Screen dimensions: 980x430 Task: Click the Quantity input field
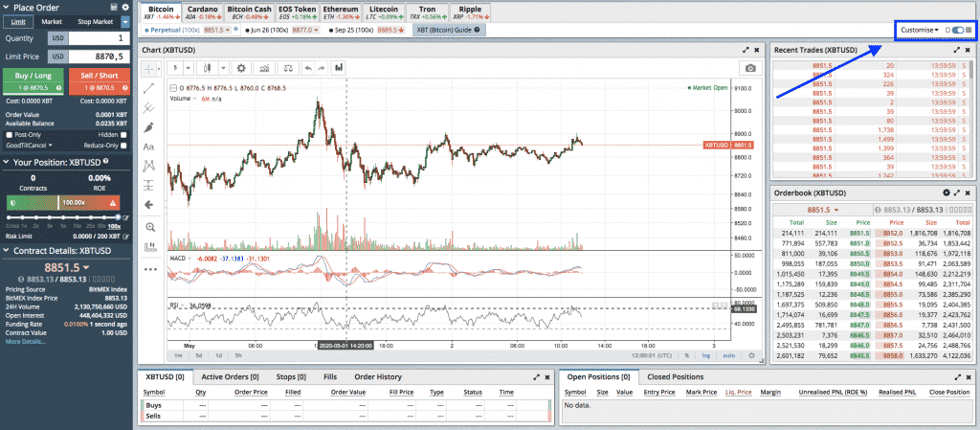point(99,38)
